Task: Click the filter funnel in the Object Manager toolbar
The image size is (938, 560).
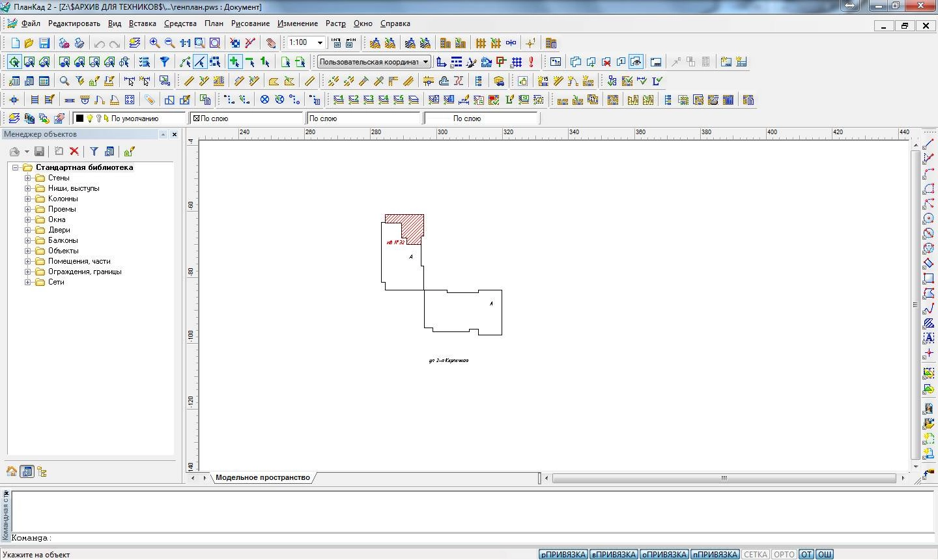Action: tap(94, 151)
